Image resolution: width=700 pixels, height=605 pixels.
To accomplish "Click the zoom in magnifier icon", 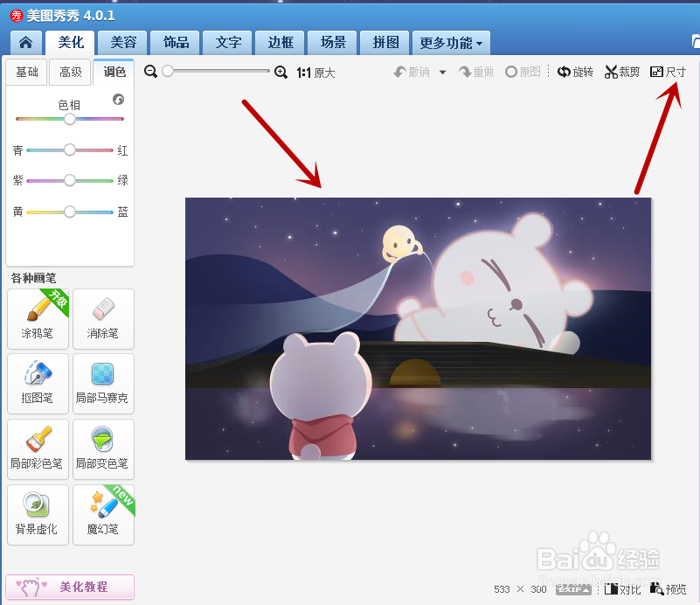I will (x=281, y=72).
